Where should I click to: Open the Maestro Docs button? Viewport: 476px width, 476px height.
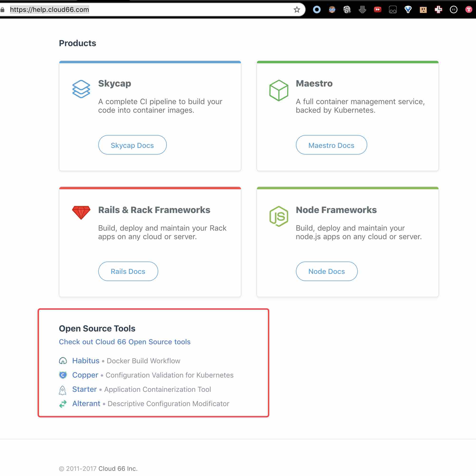(331, 145)
